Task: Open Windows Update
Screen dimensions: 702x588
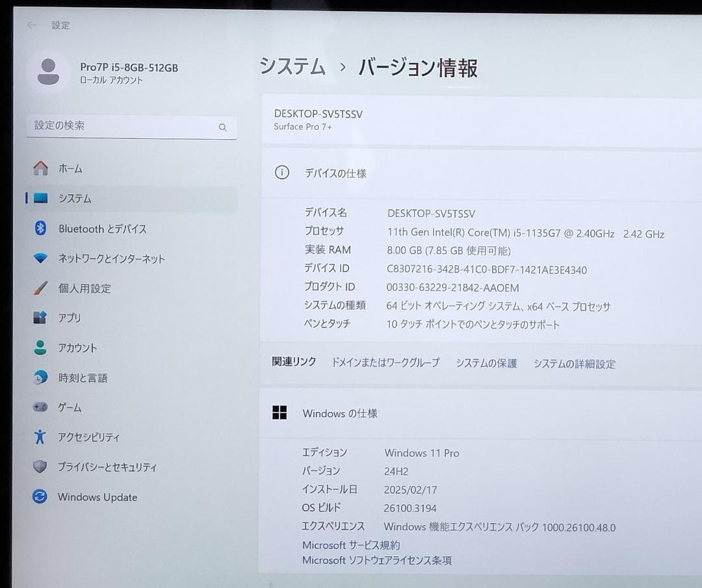Action: (x=97, y=497)
